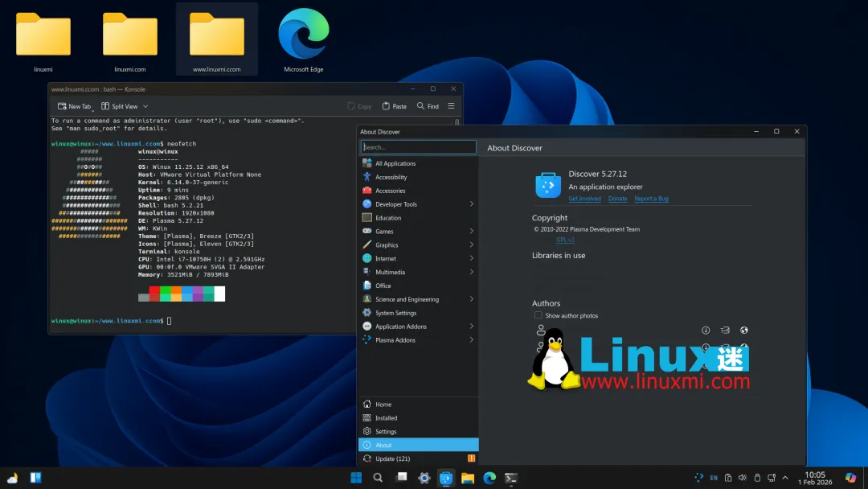Select Accessories category
Screen dimensions: 868x489
[x=418, y=191]
